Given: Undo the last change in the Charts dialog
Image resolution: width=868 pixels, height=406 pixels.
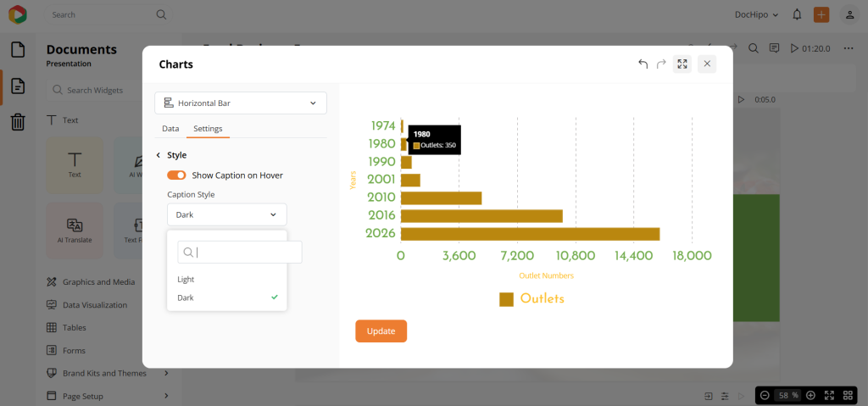Looking at the screenshot, I should pyautogui.click(x=643, y=64).
